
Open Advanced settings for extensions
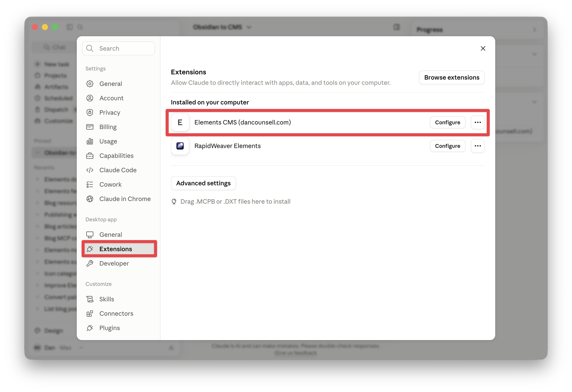click(x=203, y=183)
